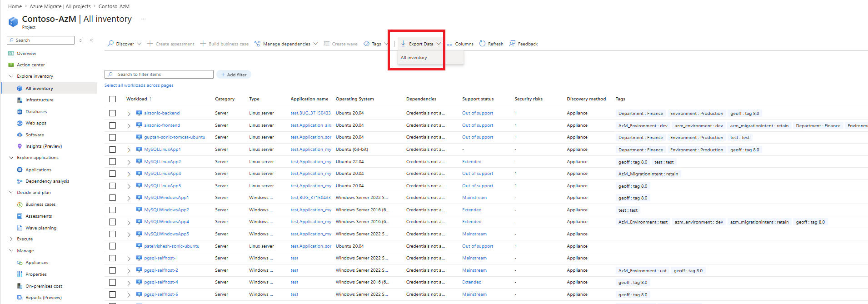This screenshot has width=868, height=304.
Task: Expand the pgsql-selfhost-2 row
Action: pos(129,271)
